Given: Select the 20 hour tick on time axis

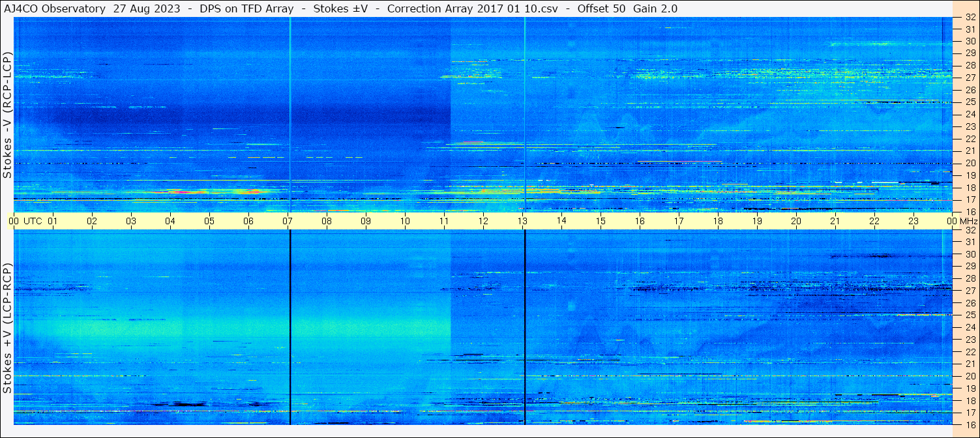Looking at the screenshot, I should point(796,221).
